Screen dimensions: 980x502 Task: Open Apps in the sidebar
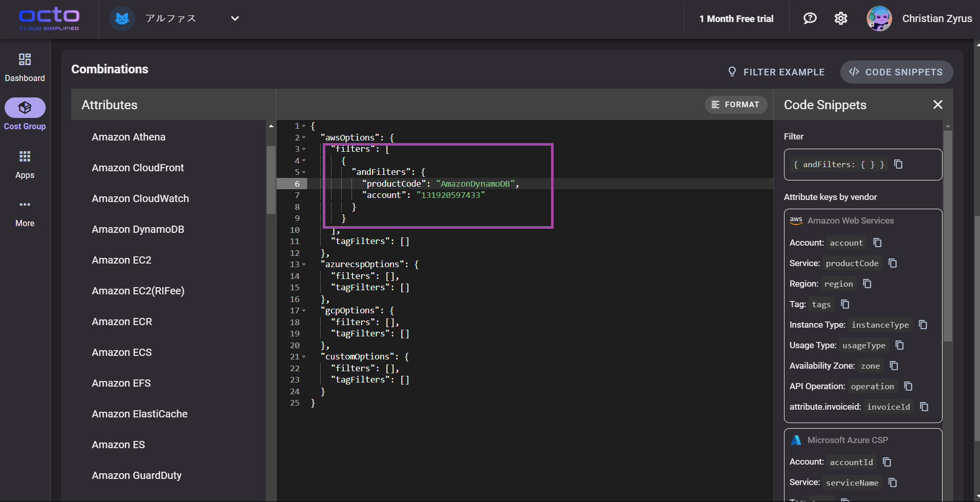point(25,165)
